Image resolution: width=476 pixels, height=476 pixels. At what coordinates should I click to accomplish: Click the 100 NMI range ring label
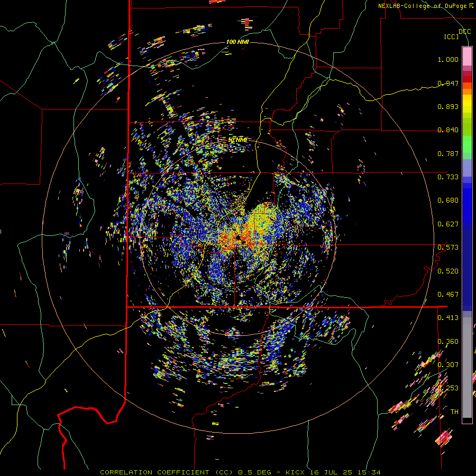click(237, 42)
